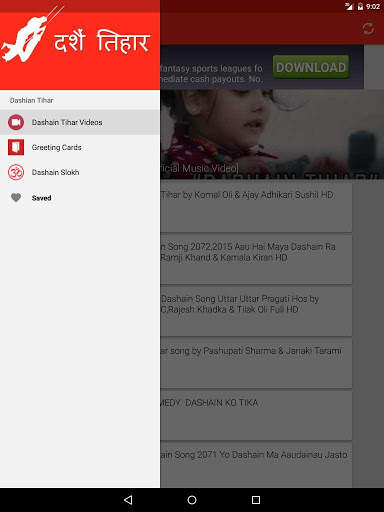
Task: Tap the Android recent apps button
Action: pyautogui.click(x=256, y=500)
